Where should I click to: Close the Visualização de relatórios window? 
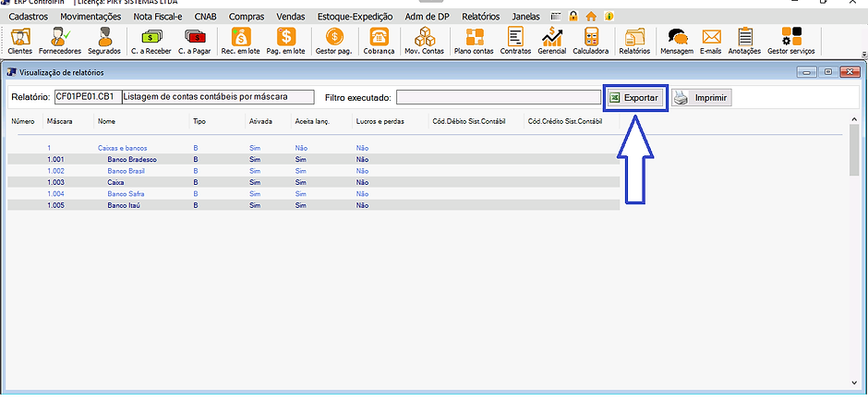tap(850, 72)
